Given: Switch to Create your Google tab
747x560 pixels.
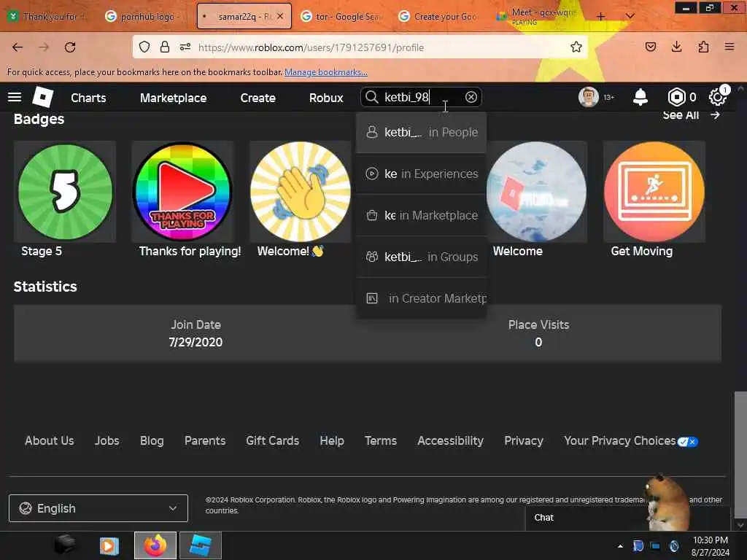Looking at the screenshot, I should (x=438, y=16).
